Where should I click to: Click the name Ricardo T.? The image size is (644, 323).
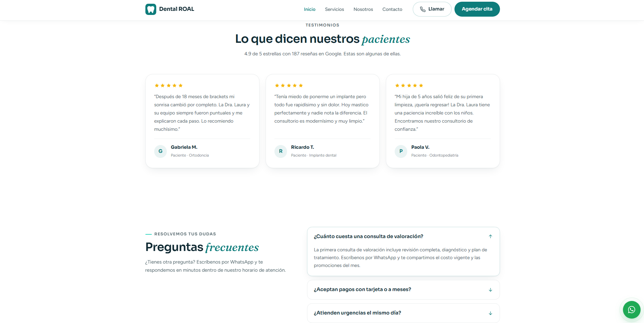coord(303,147)
